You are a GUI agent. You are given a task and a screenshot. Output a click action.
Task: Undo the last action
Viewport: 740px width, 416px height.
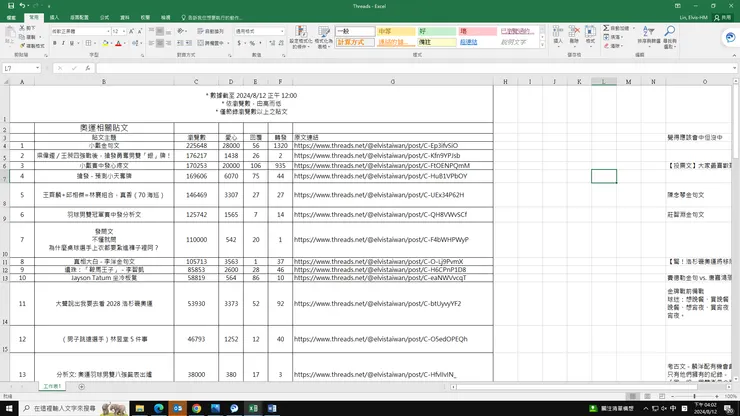(22, 6)
